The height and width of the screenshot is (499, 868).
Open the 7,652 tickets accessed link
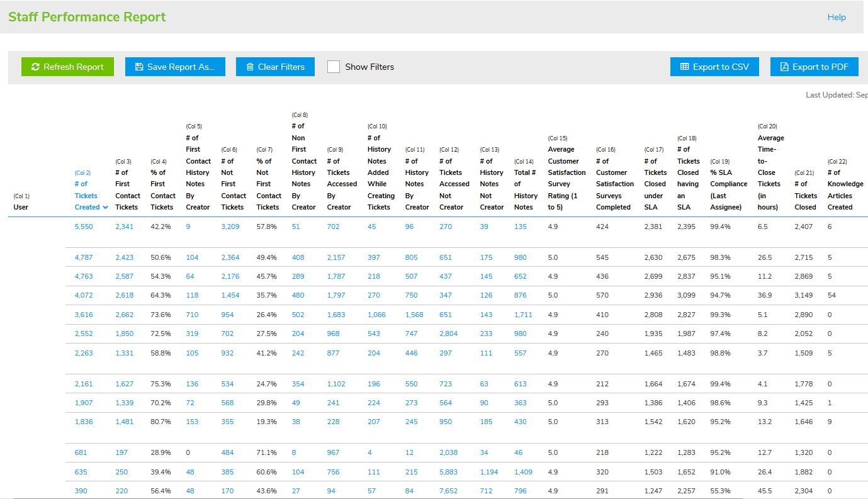pyautogui.click(x=448, y=491)
